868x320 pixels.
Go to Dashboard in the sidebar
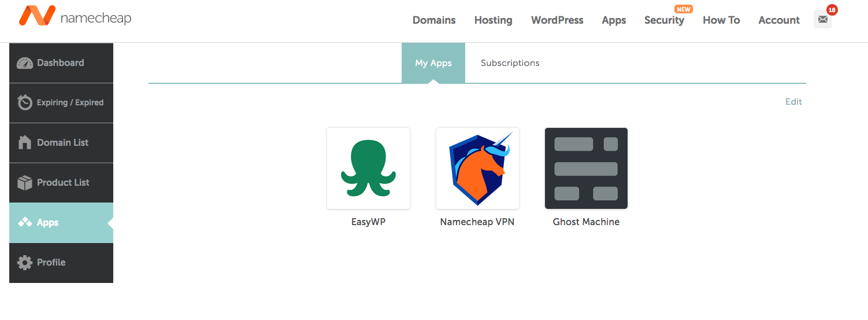(61, 63)
